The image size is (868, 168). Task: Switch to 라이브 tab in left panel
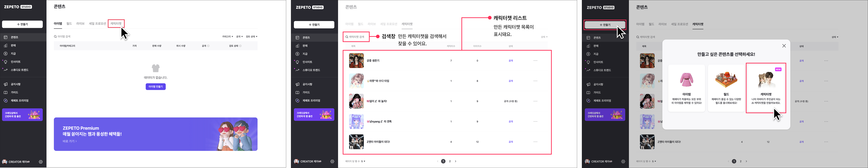pyautogui.click(x=80, y=24)
